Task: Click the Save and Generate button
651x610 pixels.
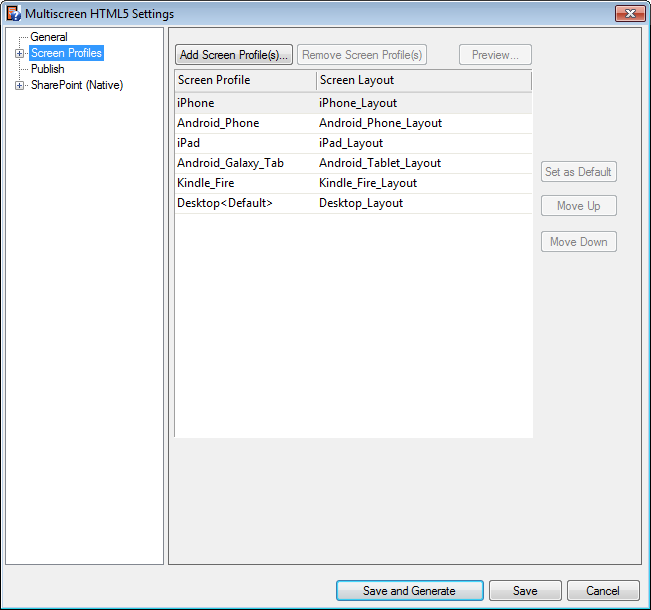Action: tap(409, 591)
